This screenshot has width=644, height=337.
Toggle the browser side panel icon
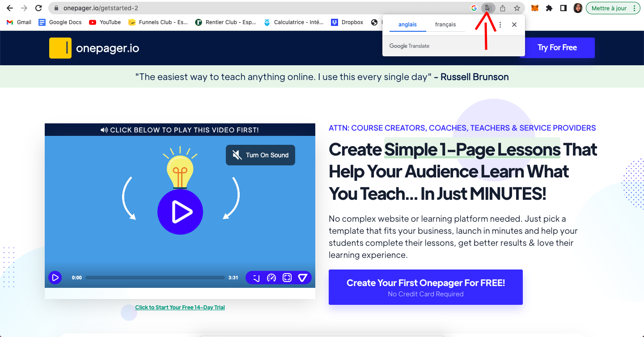pos(563,8)
